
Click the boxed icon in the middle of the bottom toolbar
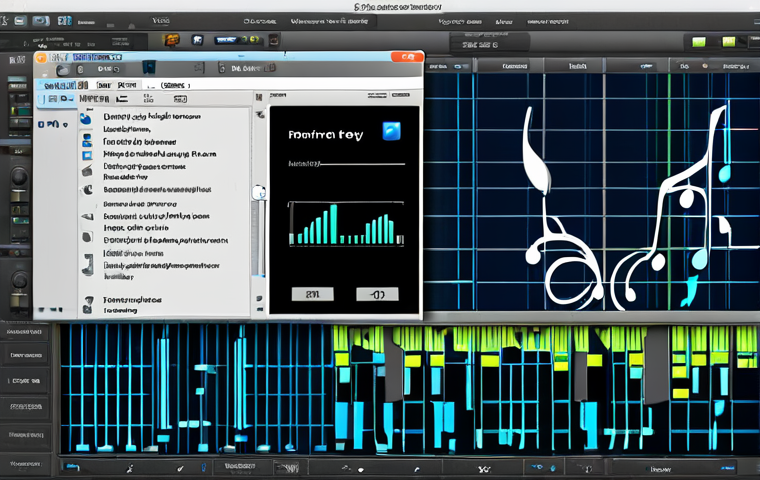286,467
